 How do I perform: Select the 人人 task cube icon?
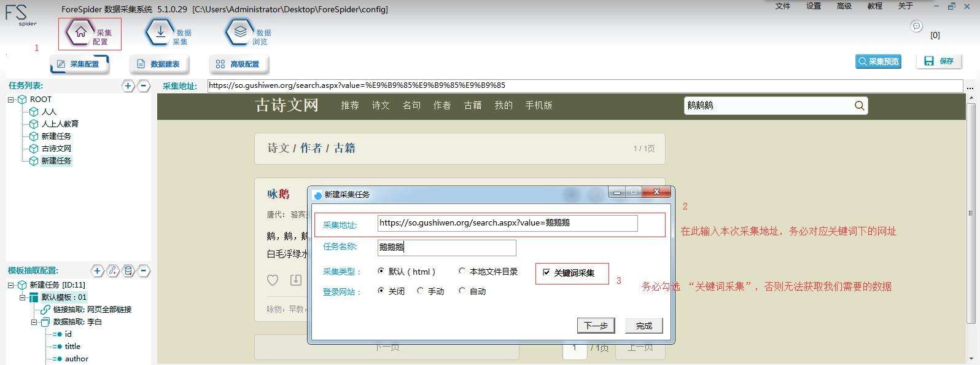(34, 112)
